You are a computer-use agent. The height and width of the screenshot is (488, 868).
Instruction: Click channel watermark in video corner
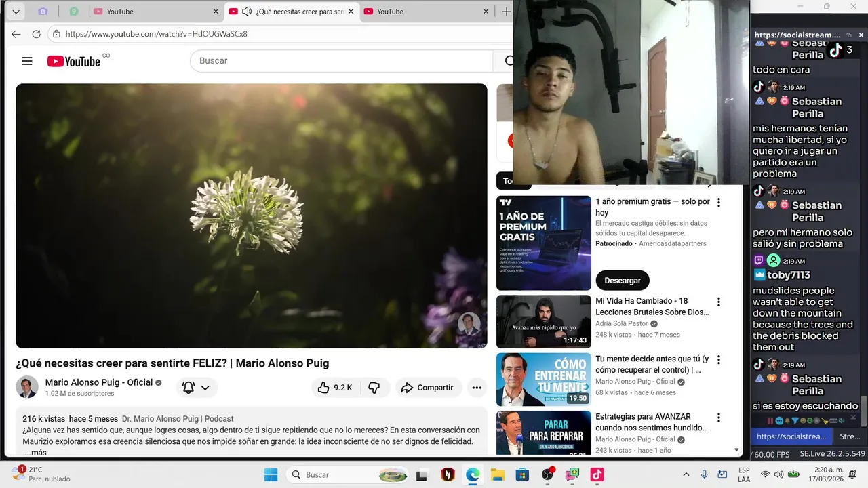(x=469, y=324)
